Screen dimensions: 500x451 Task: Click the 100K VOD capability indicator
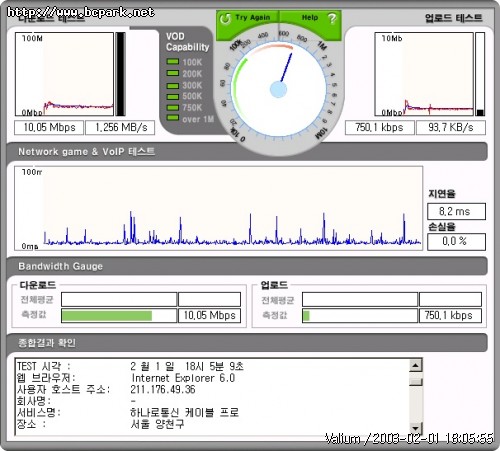[173, 62]
